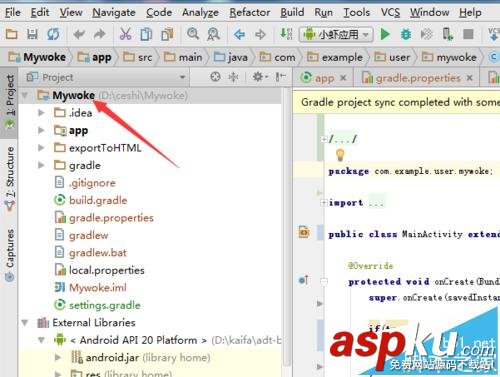Screen dimensions: 500x377
Task: Click the override gutter icon beside onCreate
Action: 304,280
